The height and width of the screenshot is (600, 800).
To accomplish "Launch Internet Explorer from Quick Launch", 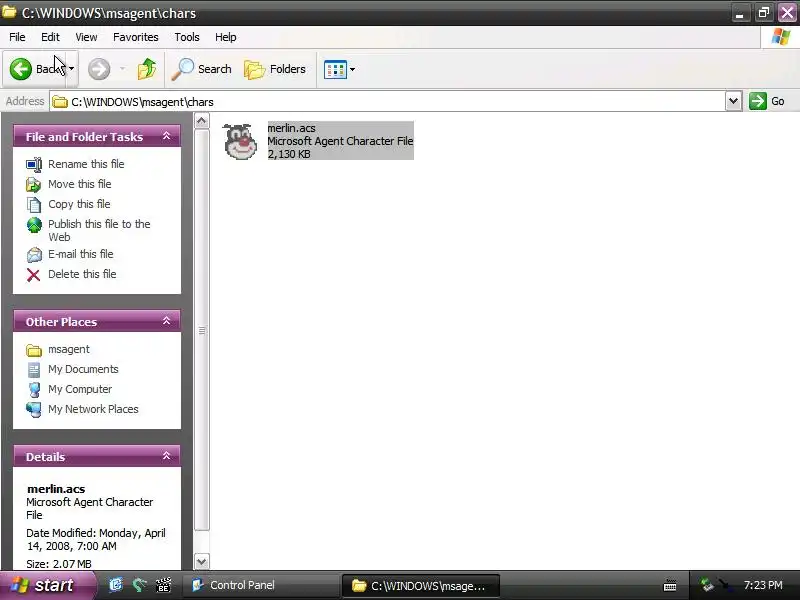I will [116, 585].
